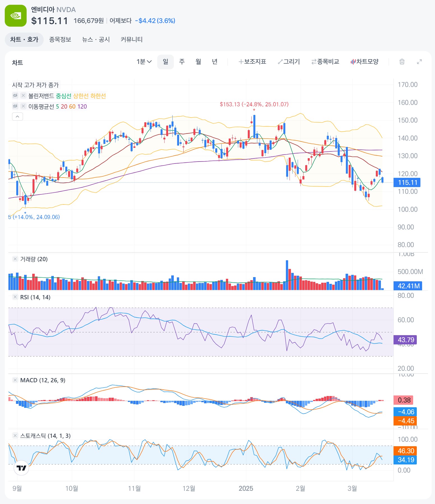Remove the moving average indicator with X
Image resolution: width=435 pixels, height=504 pixels.
[23, 106]
